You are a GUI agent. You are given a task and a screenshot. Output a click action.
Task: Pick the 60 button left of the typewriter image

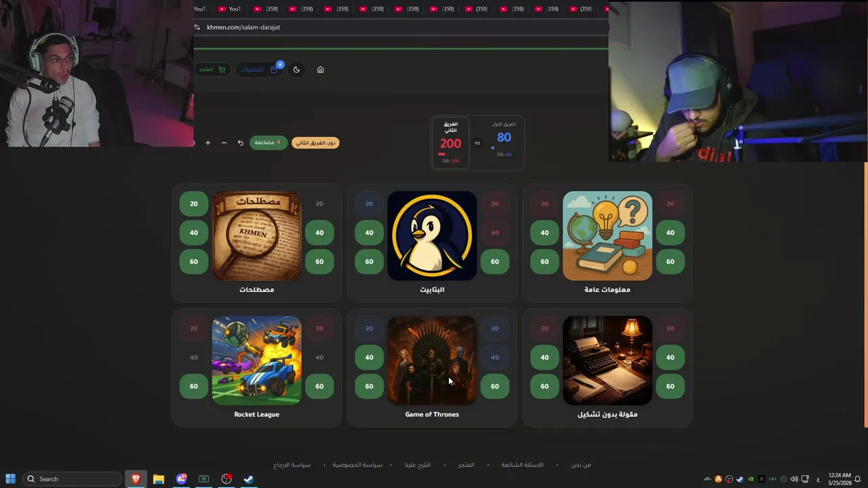545,386
